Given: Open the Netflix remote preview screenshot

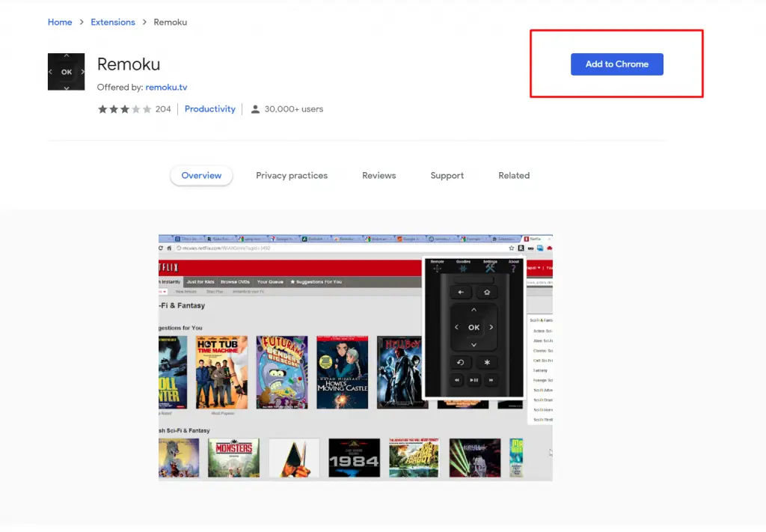Looking at the screenshot, I should [355, 358].
